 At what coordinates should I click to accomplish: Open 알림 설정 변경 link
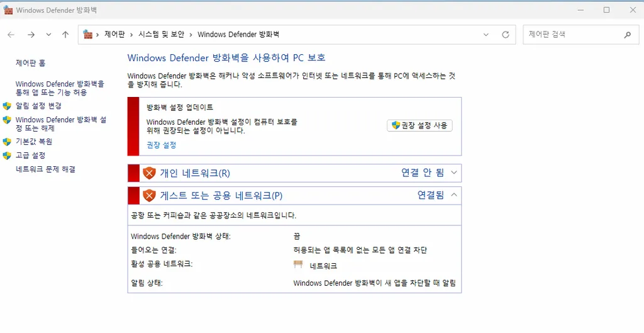(38, 106)
